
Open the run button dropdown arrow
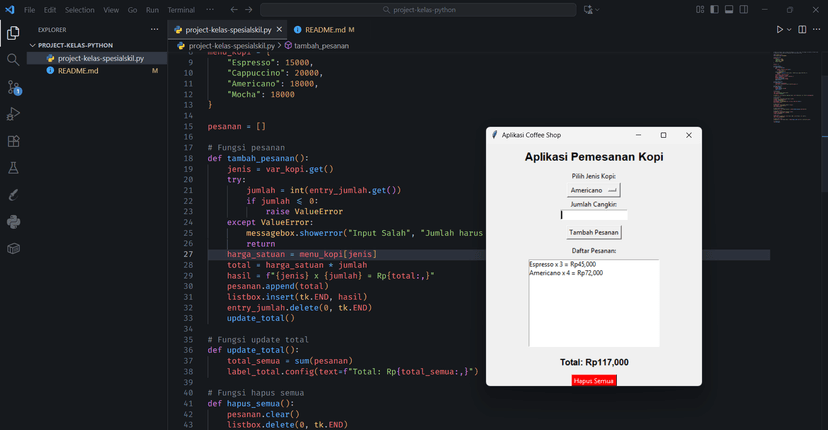pos(789,30)
